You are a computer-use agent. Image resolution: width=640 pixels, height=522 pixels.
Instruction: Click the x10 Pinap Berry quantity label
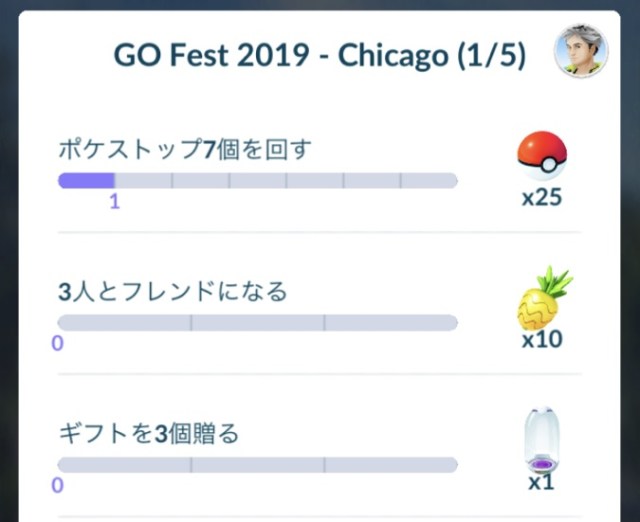pyautogui.click(x=542, y=339)
